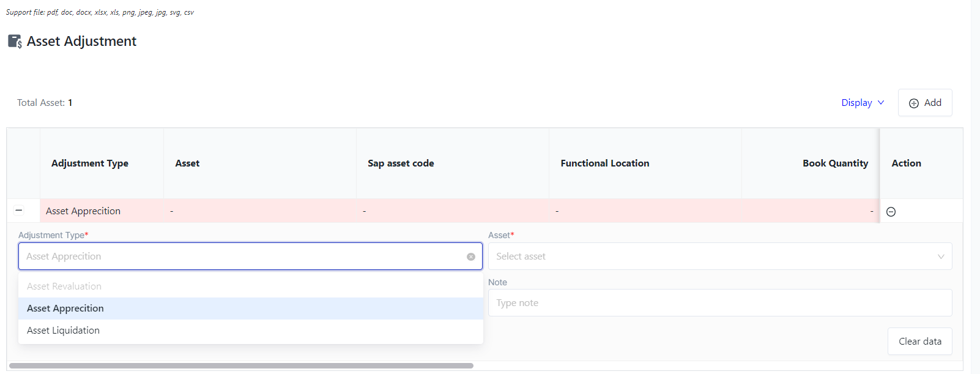Focus the Type note input field
Image resolution: width=980 pixels, height=374 pixels.
[719, 303]
